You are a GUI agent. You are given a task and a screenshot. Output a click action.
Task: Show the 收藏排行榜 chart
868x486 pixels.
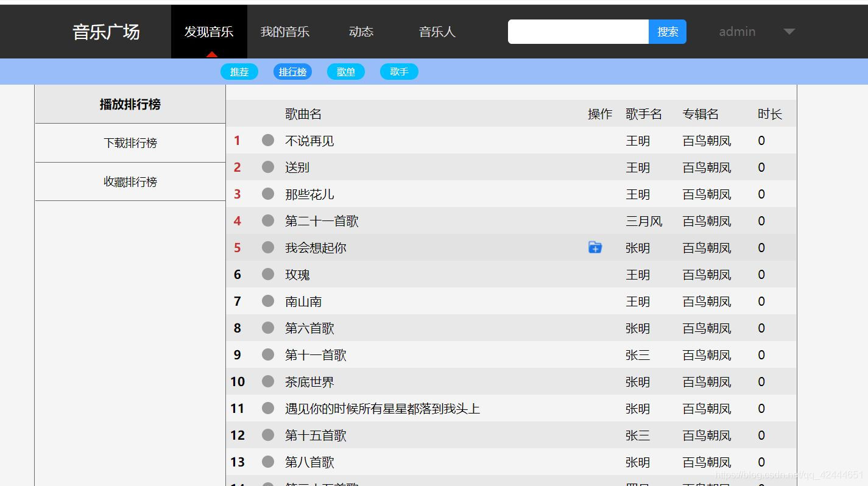click(x=130, y=181)
